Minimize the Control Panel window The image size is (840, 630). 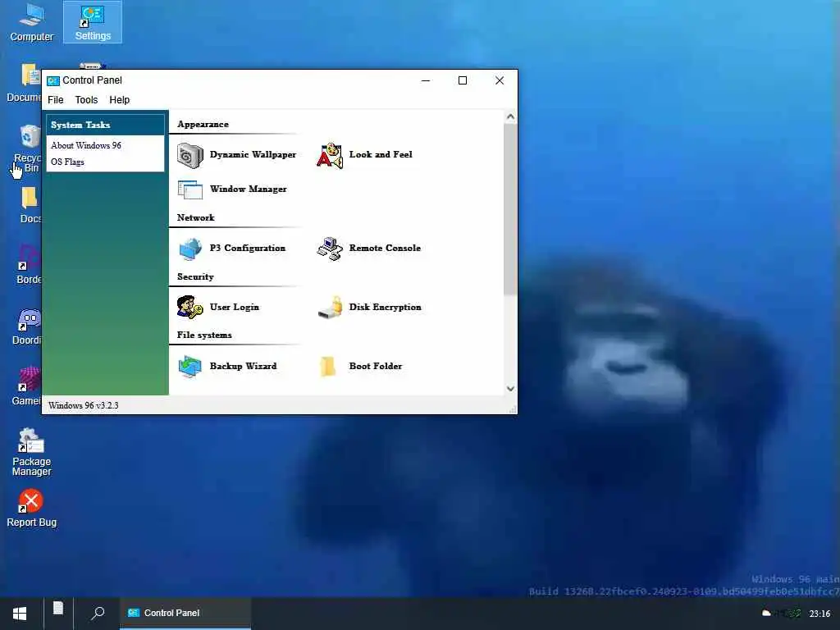click(x=426, y=81)
